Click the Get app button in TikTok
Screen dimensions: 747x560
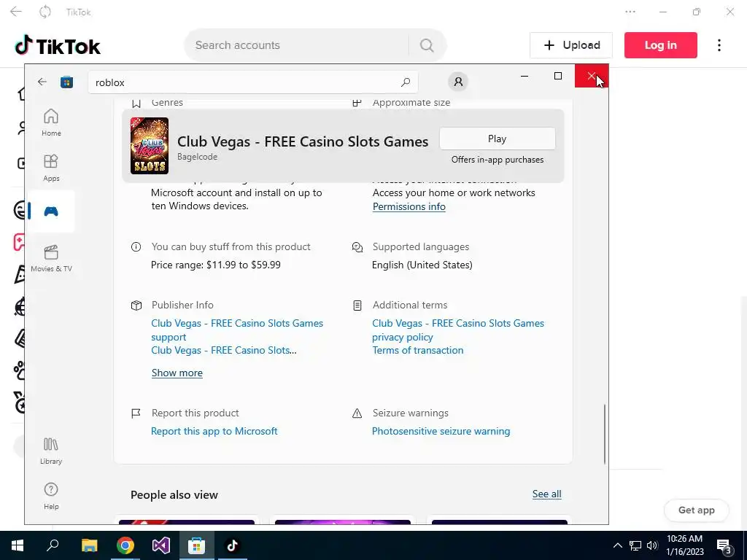(696, 510)
